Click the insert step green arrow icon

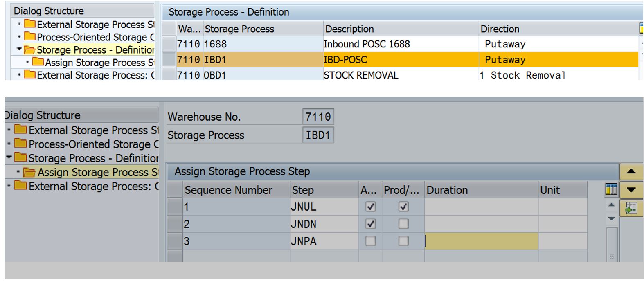(x=631, y=208)
